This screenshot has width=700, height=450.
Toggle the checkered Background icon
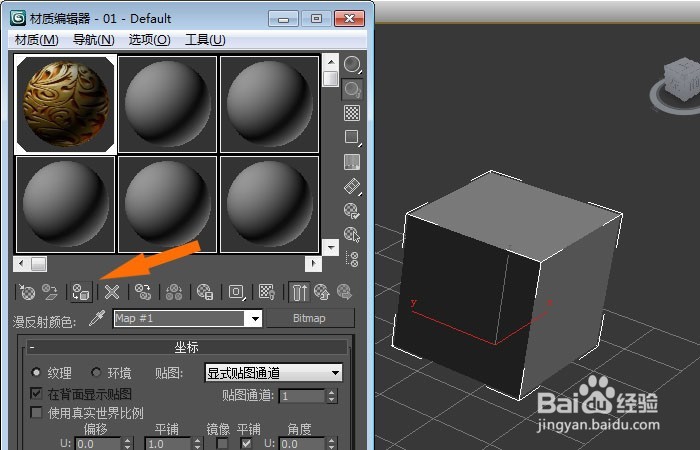[x=352, y=113]
